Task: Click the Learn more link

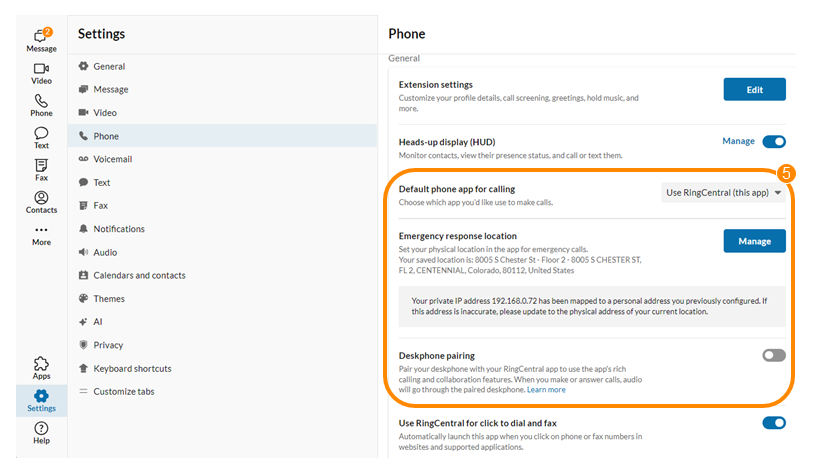Action: pyautogui.click(x=546, y=389)
